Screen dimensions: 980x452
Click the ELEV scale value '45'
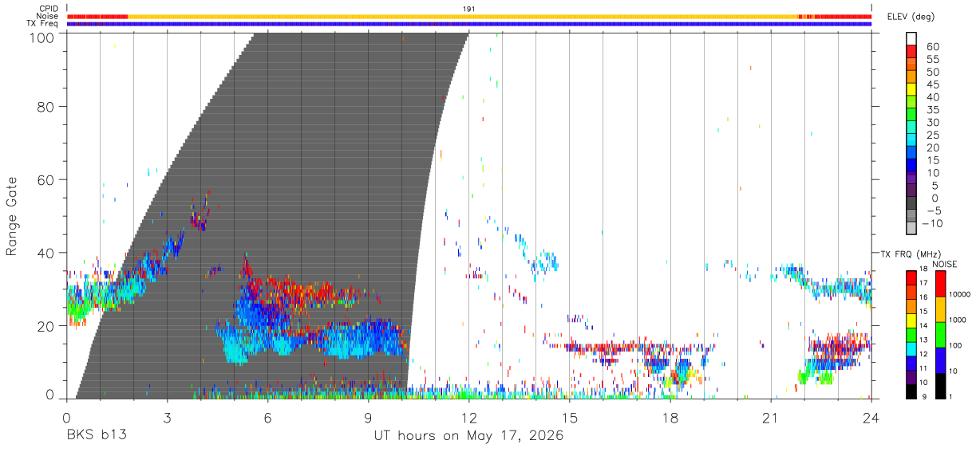point(933,85)
